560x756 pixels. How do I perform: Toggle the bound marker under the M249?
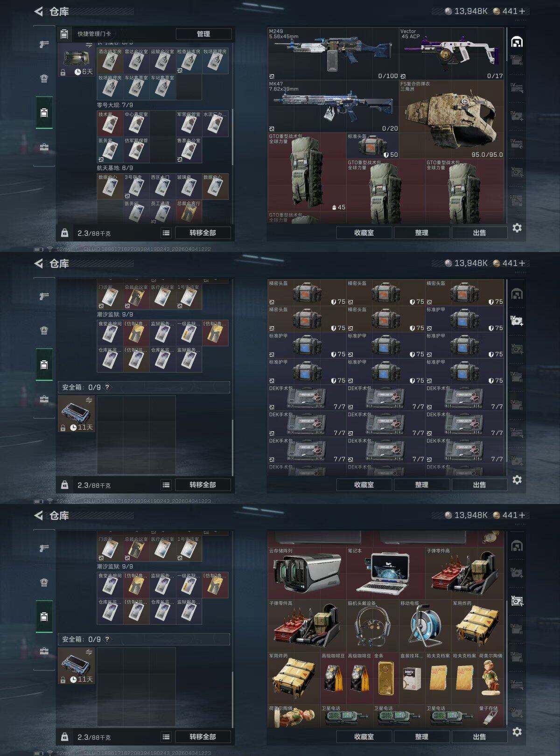tap(272, 76)
